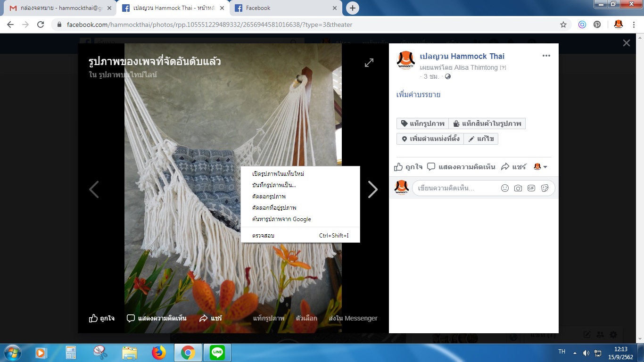Click blue circular extension icon in toolbar
Image resolution: width=644 pixels, height=362 pixels.
click(x=582, y=25)
